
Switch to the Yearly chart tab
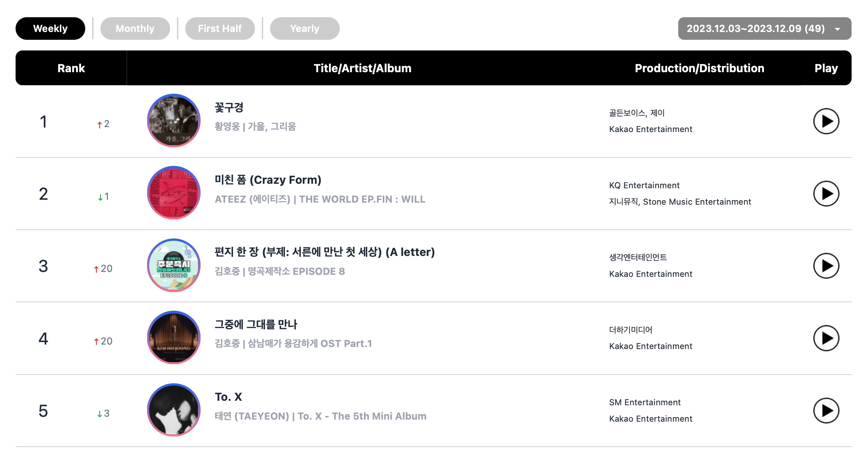[304, 29]
